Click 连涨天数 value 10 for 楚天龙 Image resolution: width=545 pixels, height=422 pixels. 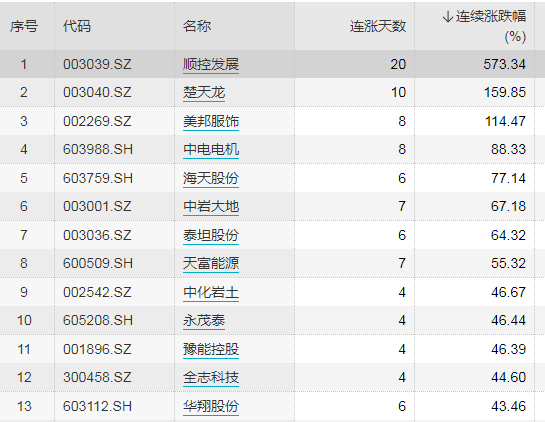pyautogui.click(x=398, y=92)
